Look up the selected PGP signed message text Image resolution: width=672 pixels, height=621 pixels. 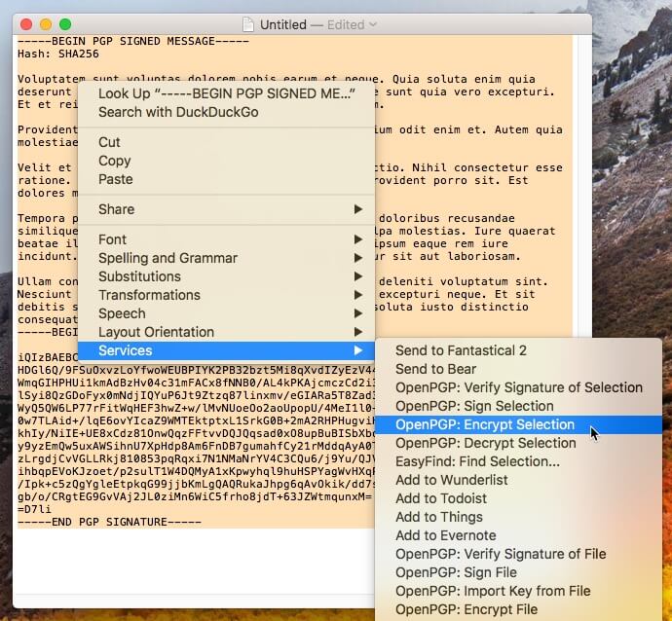point(226,93)
